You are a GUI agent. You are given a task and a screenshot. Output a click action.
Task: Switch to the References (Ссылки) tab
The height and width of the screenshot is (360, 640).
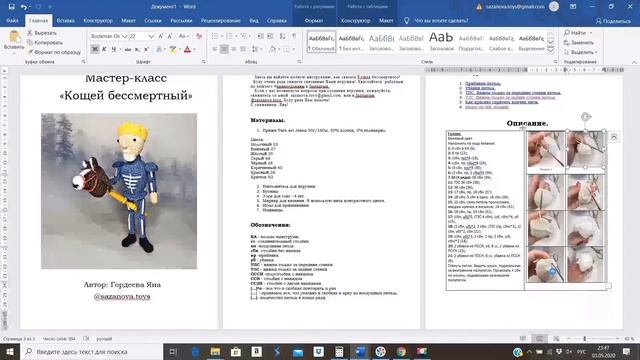pos(153,20)
